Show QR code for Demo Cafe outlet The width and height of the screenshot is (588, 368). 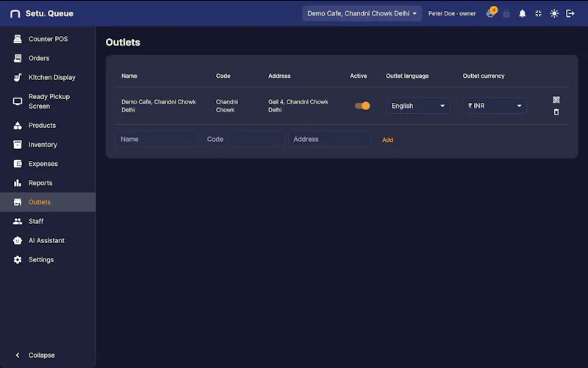556,100
